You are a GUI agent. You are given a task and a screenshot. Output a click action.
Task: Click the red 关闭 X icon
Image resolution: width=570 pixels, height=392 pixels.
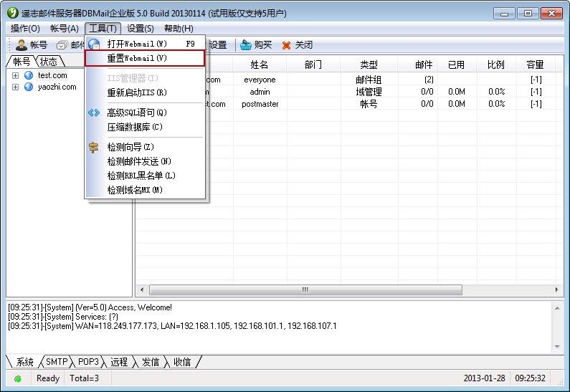(x=287, y=45)
